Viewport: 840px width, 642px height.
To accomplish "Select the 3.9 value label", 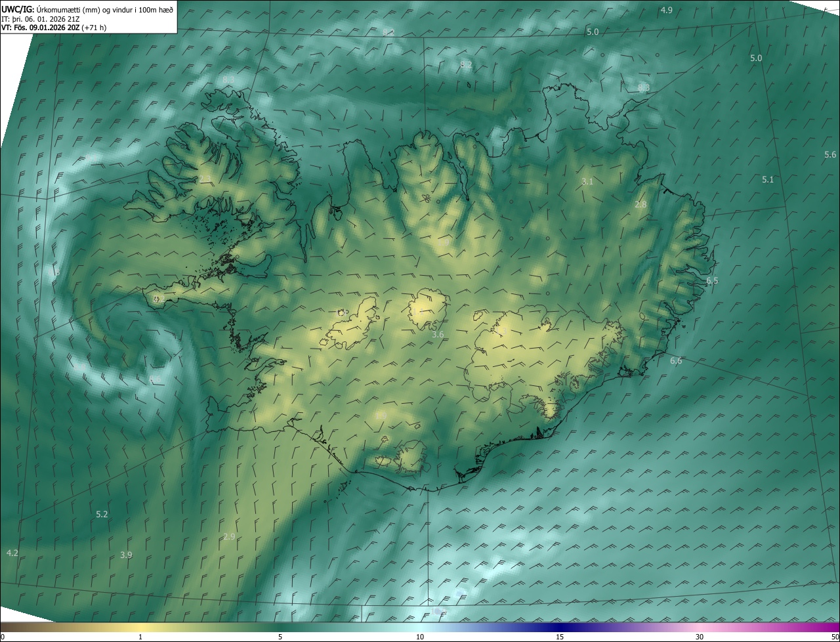I will point(126,555).
